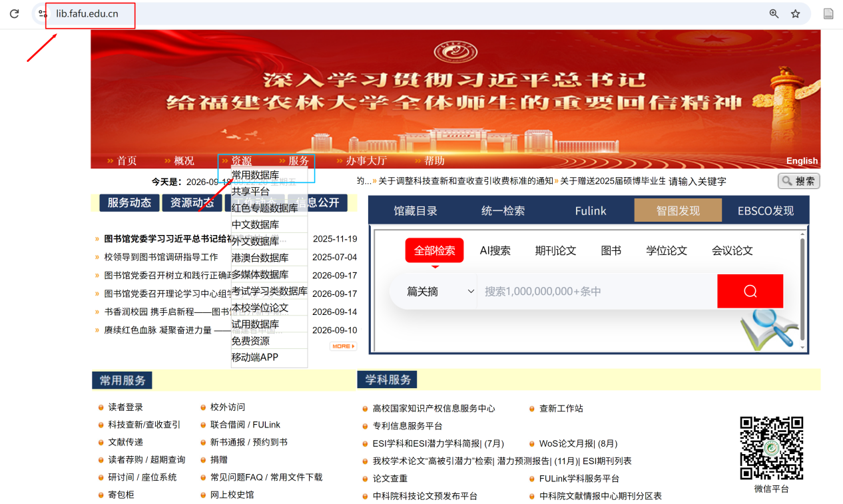Open the 文献传递 link
This screenshot has width=843, height=504.
pyautogui.click(x=125, y=441)
